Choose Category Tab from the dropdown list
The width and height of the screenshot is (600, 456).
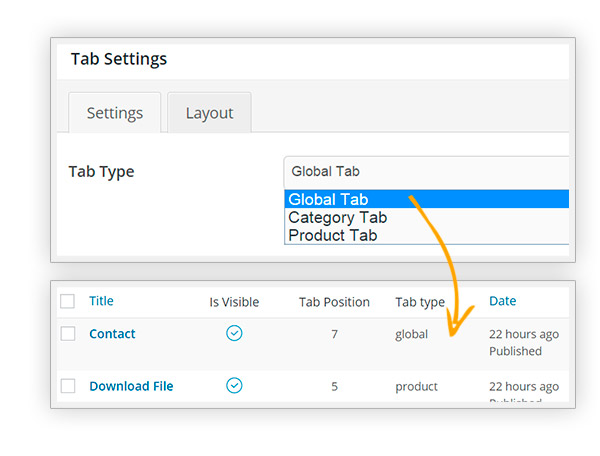427,217
